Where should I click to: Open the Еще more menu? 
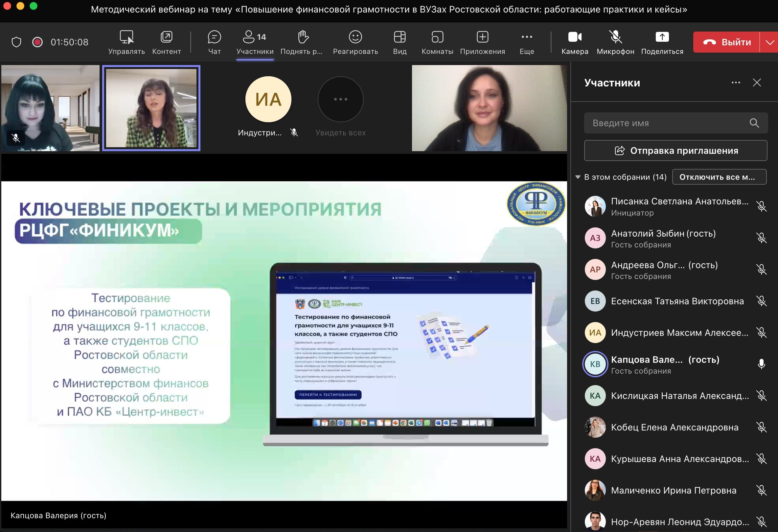tap(527, 37)
